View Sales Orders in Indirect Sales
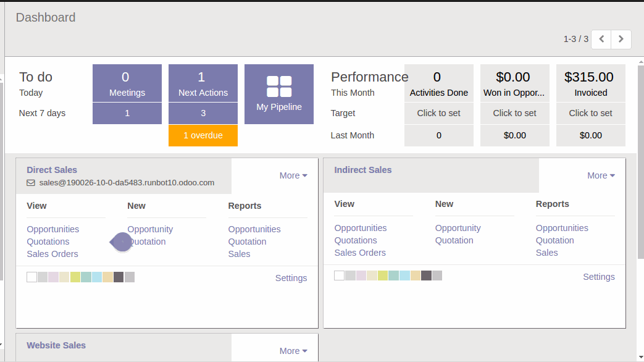 [x=360, y=253]
